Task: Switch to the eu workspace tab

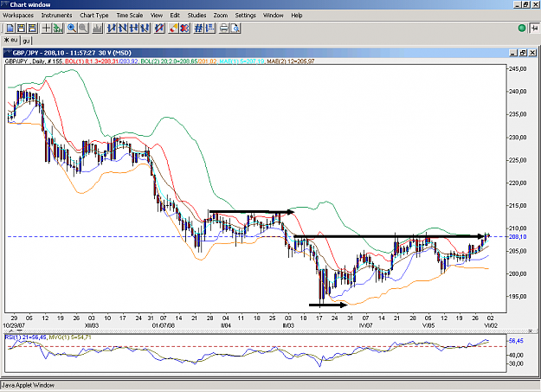Action: click(x=10, y=41)
